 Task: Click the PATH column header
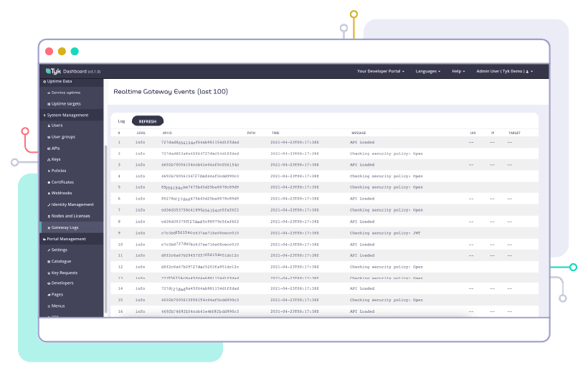click(x=251, y=133)
